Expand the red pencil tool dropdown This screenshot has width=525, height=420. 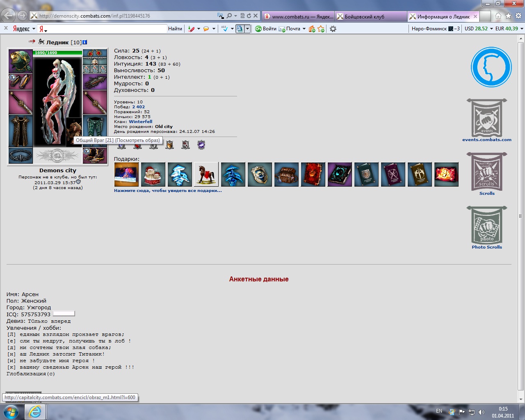[199, 29]
